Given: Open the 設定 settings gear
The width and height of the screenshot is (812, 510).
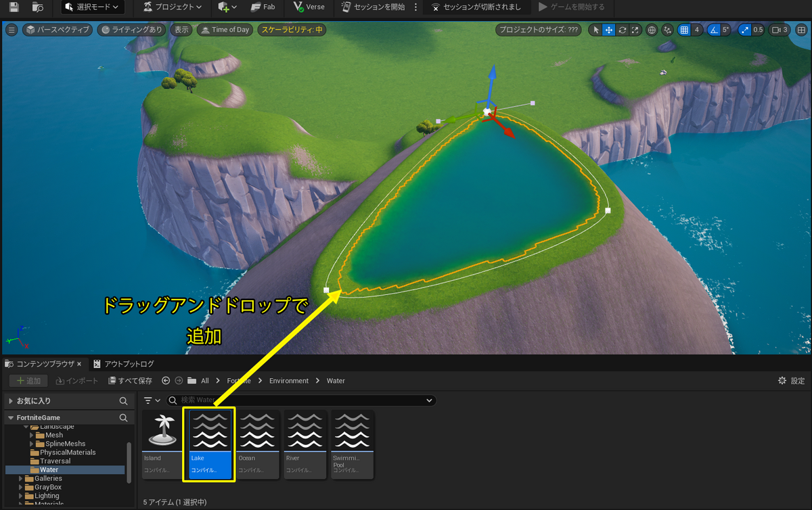Looking at the screenshot, I should click(792, 381).
